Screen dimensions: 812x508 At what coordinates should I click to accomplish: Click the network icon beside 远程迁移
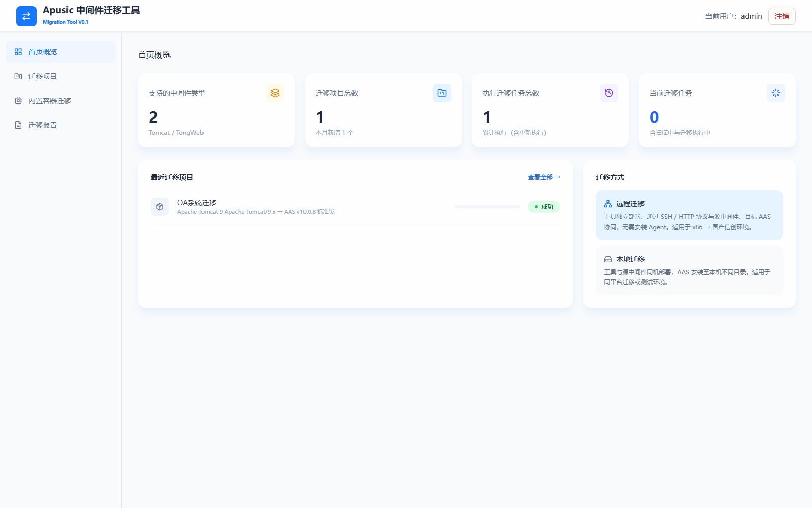tap(608, 204)
